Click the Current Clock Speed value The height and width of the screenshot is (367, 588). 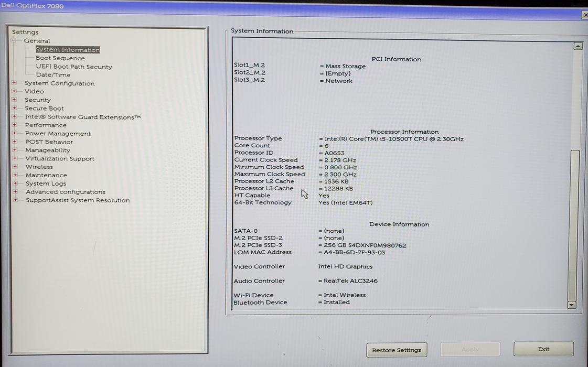tap(340, 160)
